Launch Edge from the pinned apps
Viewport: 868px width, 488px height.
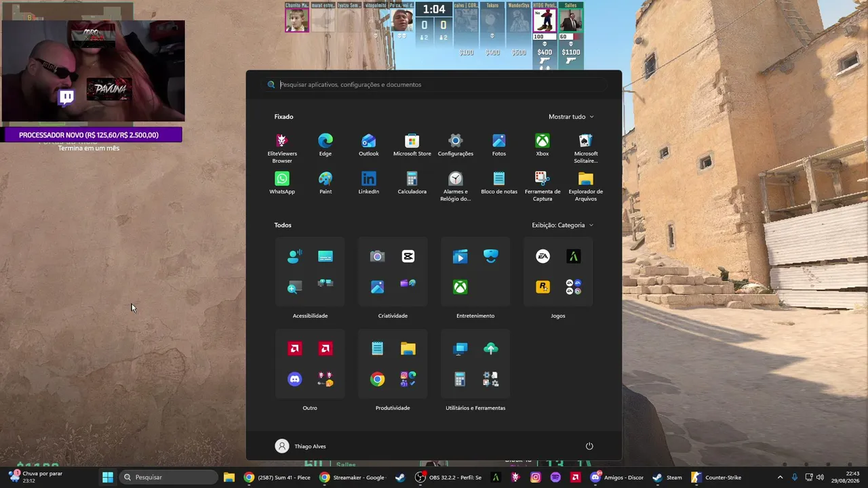[x=325, y=145]
